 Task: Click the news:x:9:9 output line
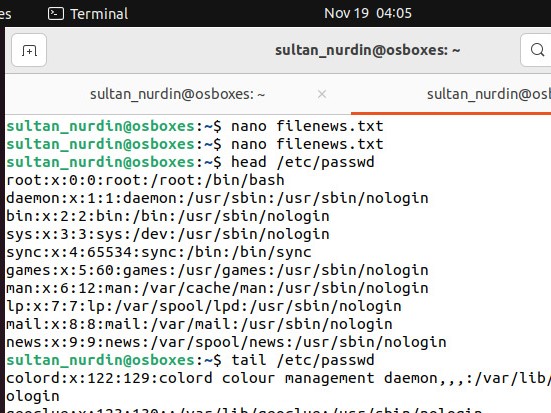click(226, 342)
